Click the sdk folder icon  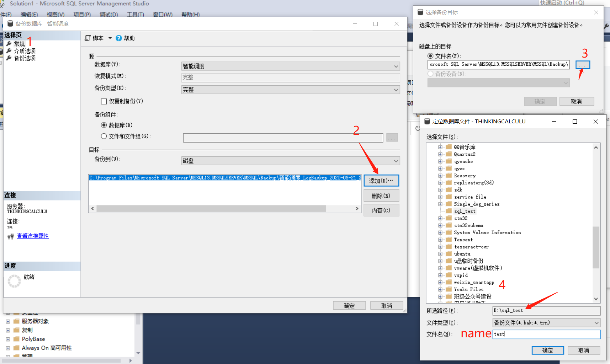coord(449,189)
